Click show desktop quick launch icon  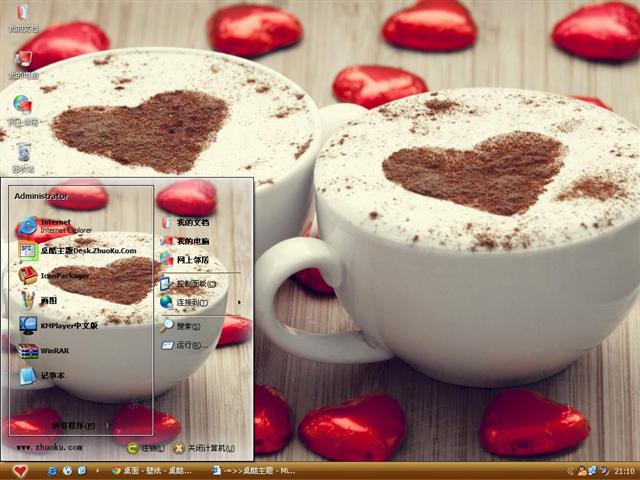coord(82,471)
